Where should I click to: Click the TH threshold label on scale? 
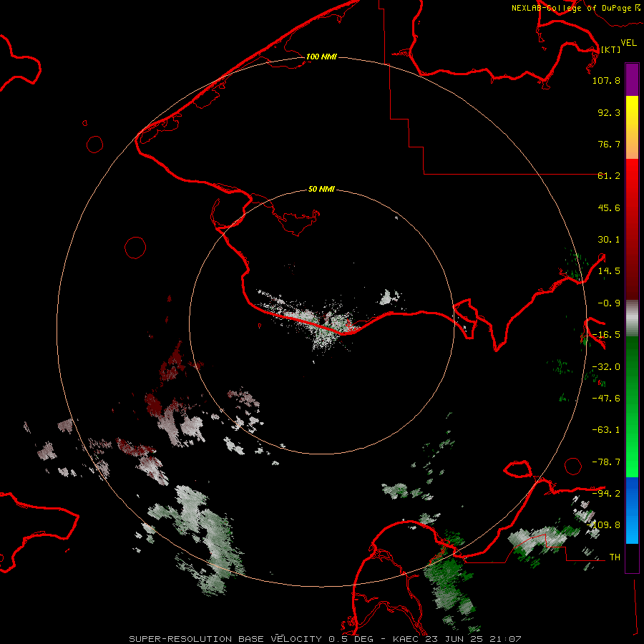click(615, 557)
